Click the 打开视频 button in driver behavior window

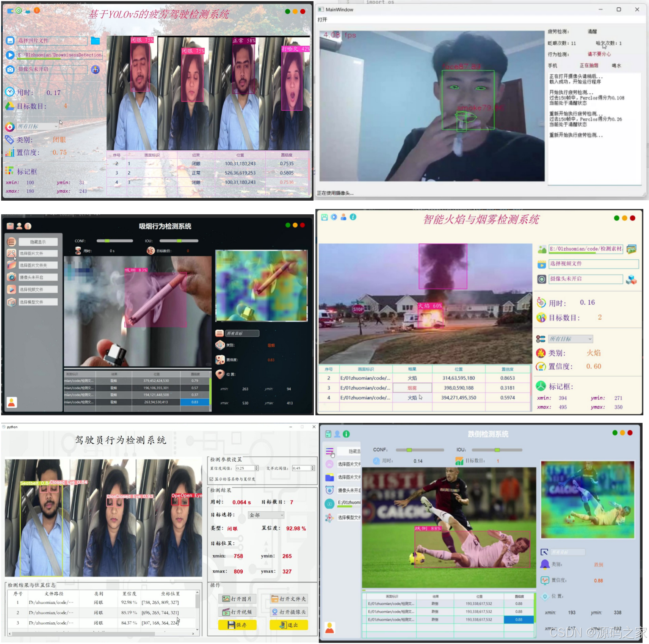click(237, 612)
